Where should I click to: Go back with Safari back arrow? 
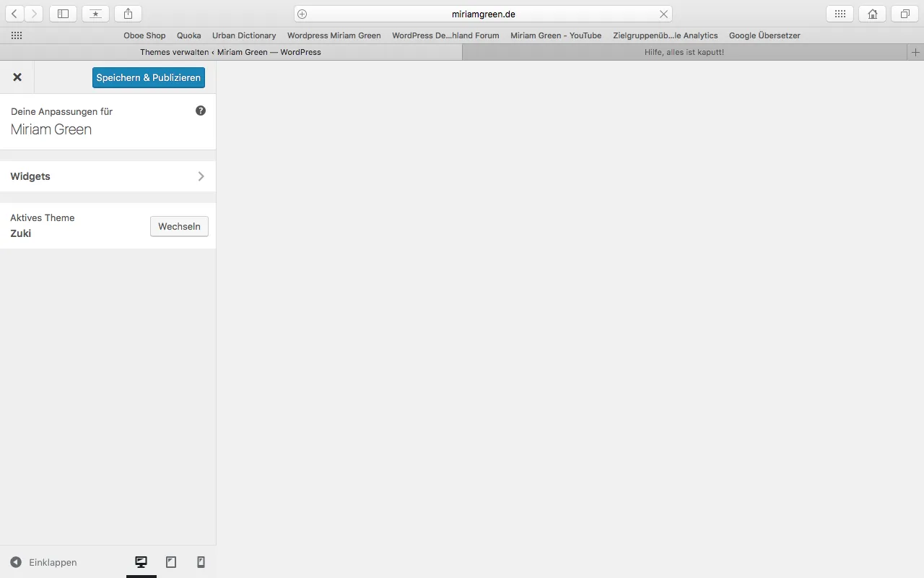click(x=14, y=14)
